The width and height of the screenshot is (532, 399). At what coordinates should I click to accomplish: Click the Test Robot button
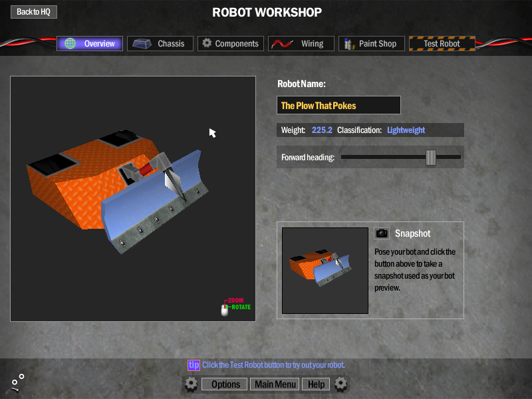coord(442,43)
